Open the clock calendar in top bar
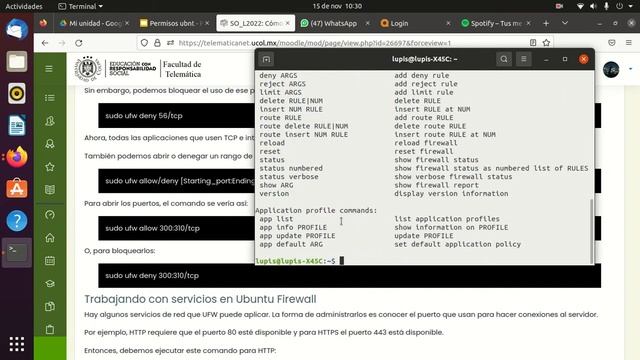 (337, 6)
